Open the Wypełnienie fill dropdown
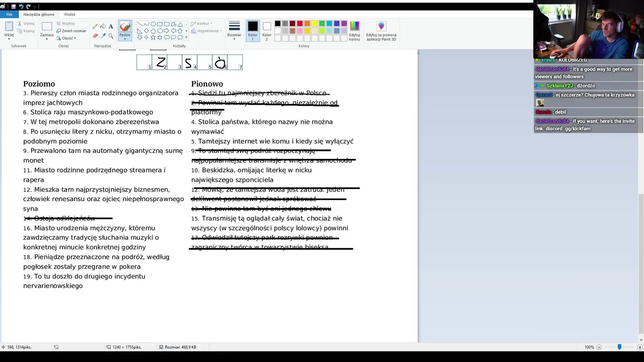Image resolution: width=644 pixels, height=362 pixels. [206, 31]
